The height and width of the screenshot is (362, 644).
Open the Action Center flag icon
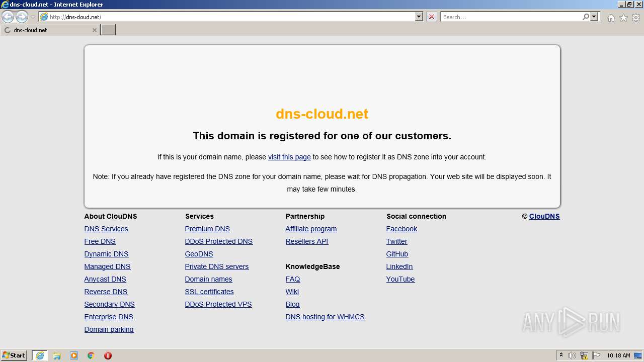[x=596, y=355]
